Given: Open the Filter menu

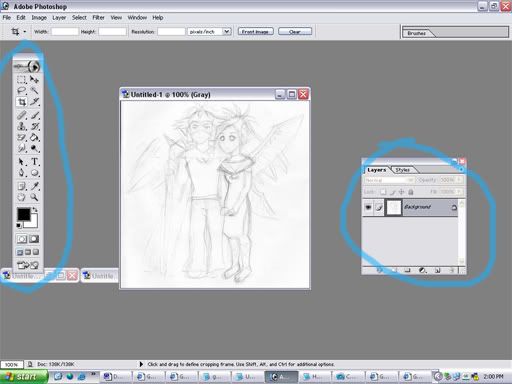Looking at the screenshot, I should (98, 18).
